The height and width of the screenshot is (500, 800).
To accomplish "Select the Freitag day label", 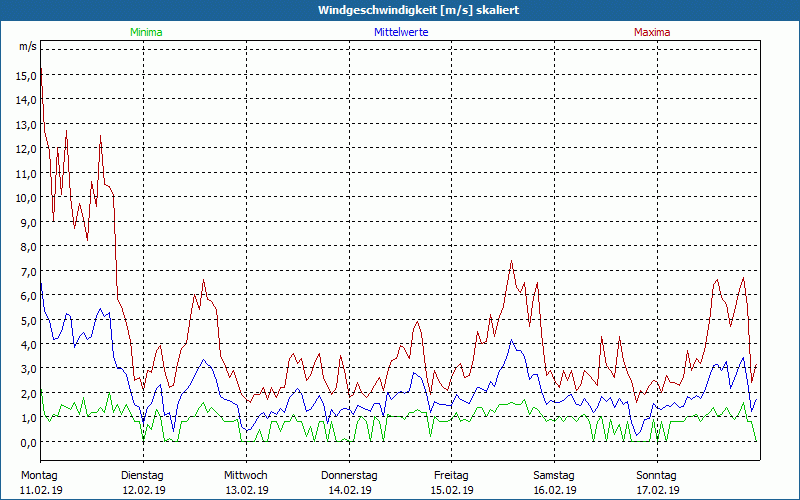I will pos(451,475).
